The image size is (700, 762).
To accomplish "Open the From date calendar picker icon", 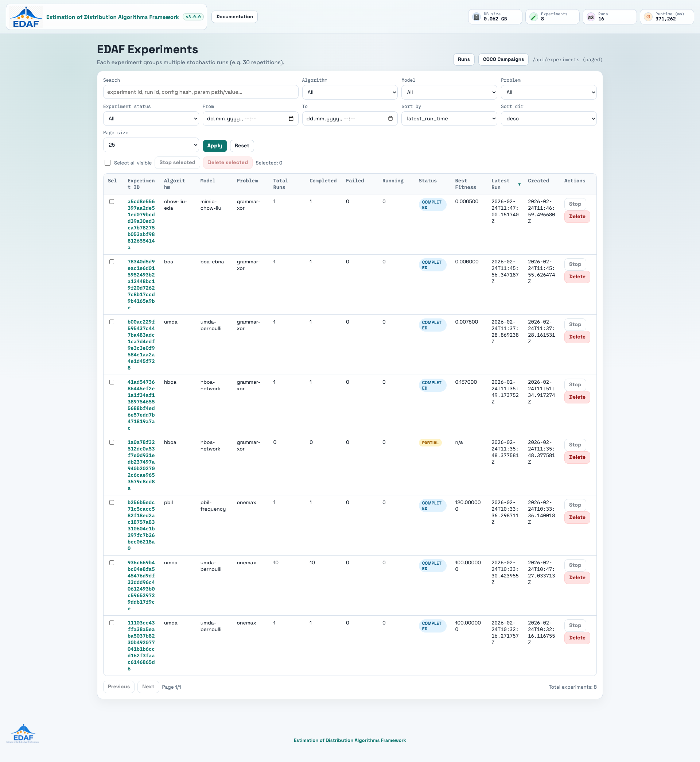I will point(291,119).
